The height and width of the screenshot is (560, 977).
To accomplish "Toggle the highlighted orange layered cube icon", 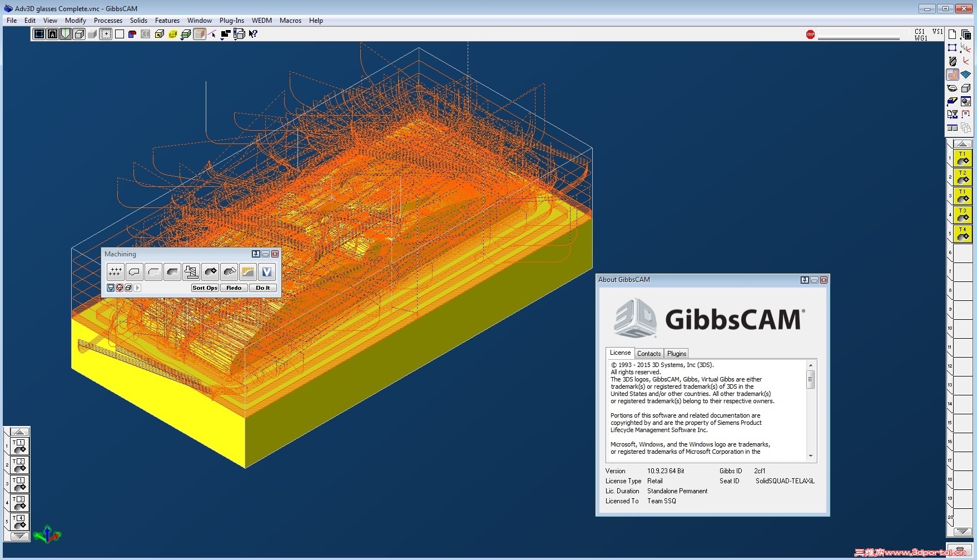I will pos(199,34).
